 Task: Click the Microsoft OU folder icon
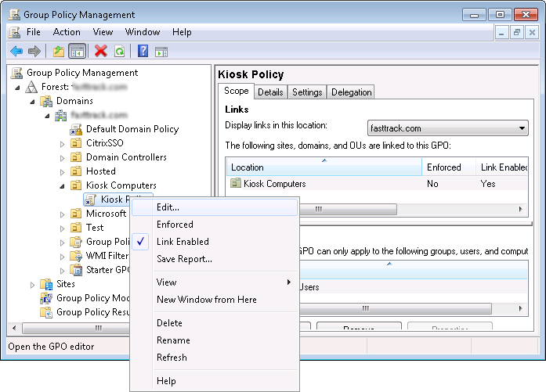76,214
